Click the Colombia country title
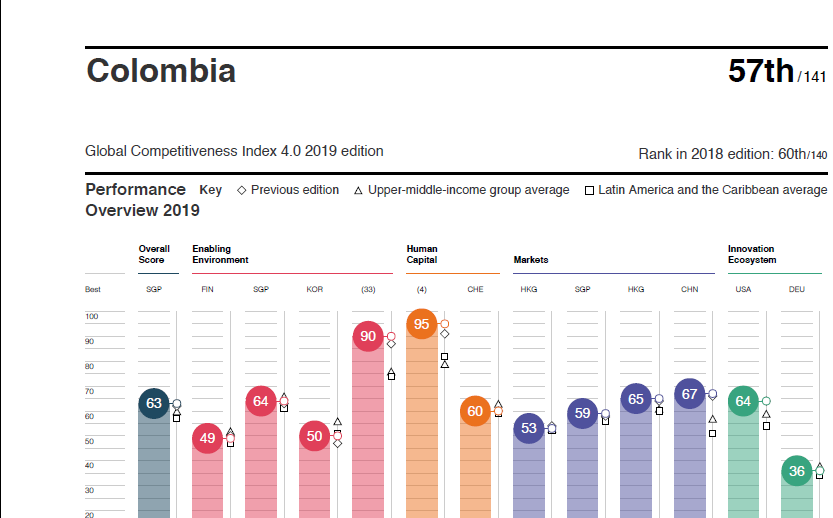The height and width of the screenshot is (518, 833). [x=161, y=71]
